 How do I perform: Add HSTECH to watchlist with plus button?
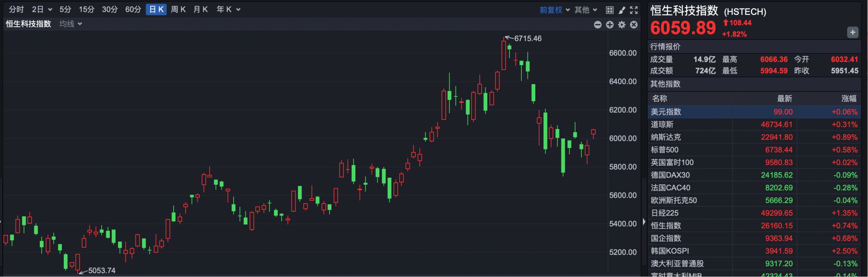[852, 32]
